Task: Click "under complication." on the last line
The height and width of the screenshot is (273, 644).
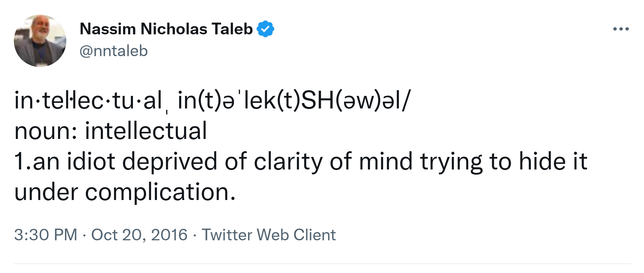Action: 125,192
